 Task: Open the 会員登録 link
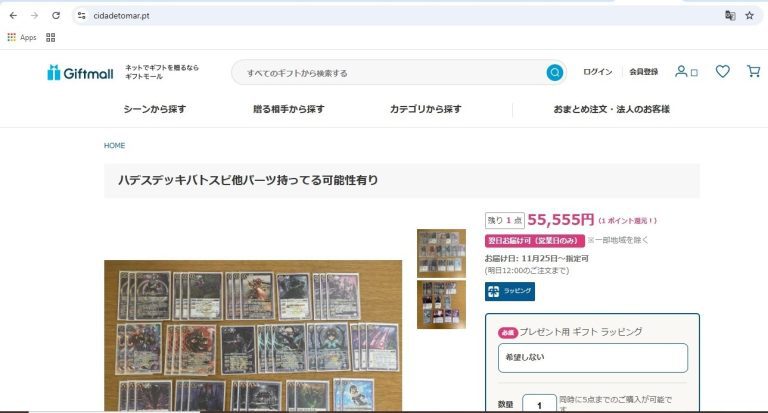[x=644, y=72]
